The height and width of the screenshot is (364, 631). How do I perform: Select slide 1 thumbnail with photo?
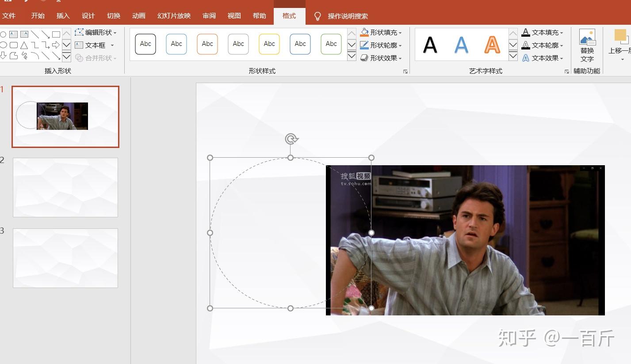[65, 117]
